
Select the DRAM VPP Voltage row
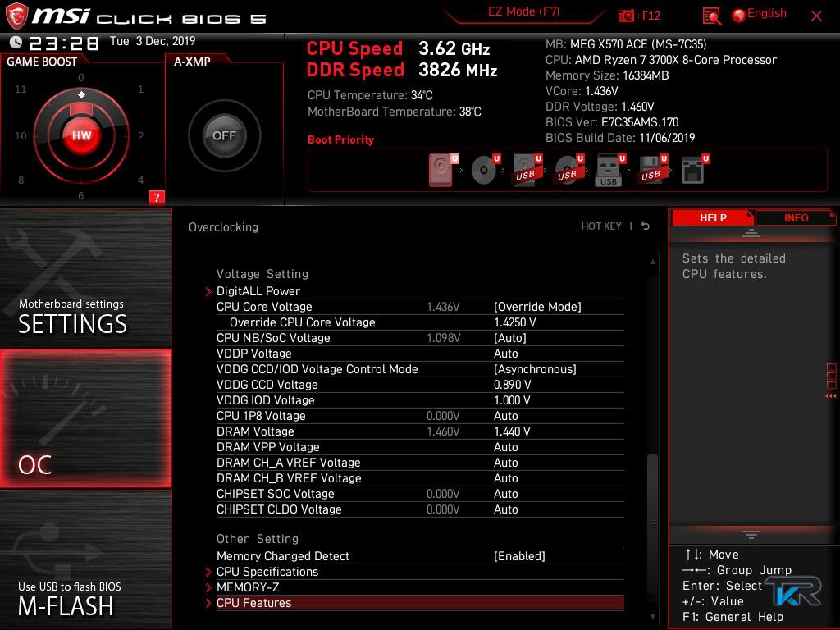tap(420, 447)
